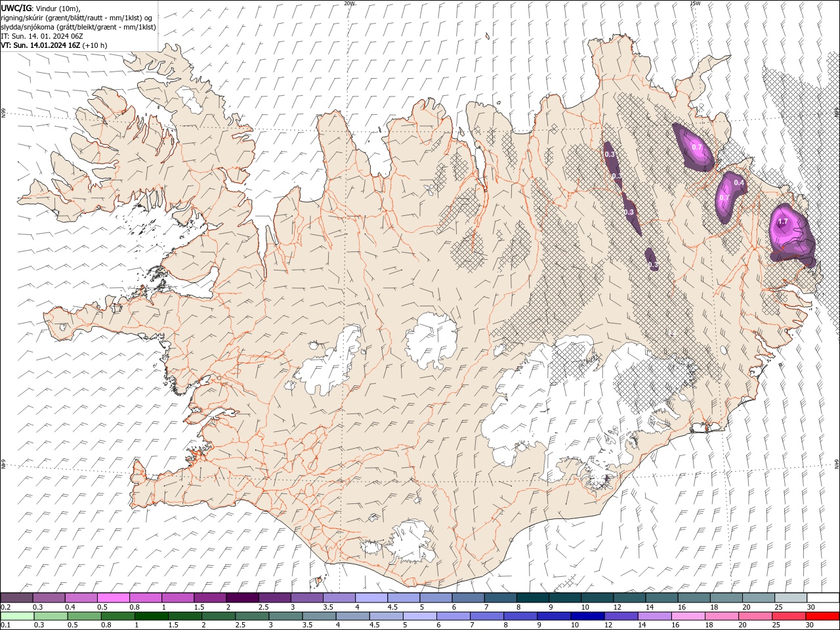The image size is (840, 630).
Task: Select the darkest green 1 swatch, lower legend
Action: [151, 616]
